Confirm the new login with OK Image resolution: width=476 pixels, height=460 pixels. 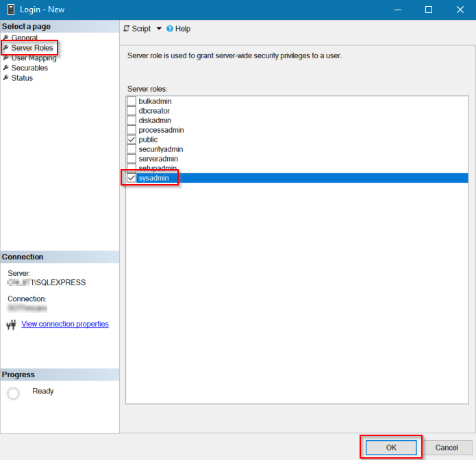tap(390, 447)
